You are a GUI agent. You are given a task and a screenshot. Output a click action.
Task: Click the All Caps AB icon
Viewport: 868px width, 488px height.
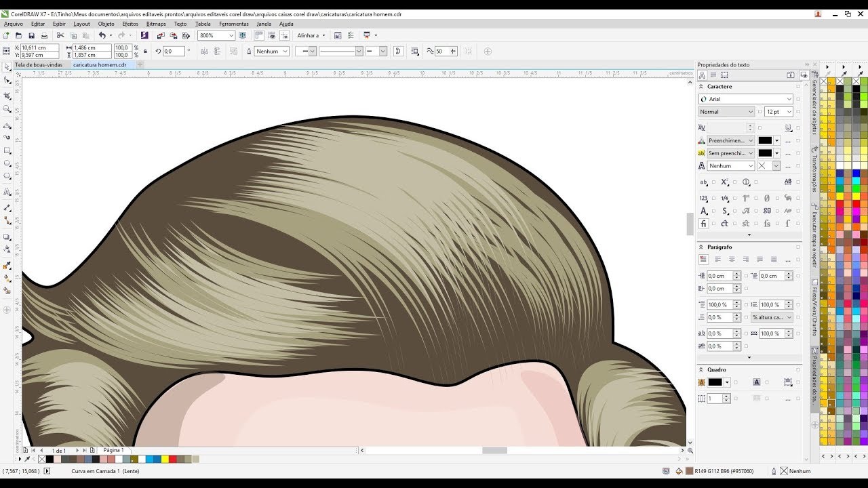(788, 182)
